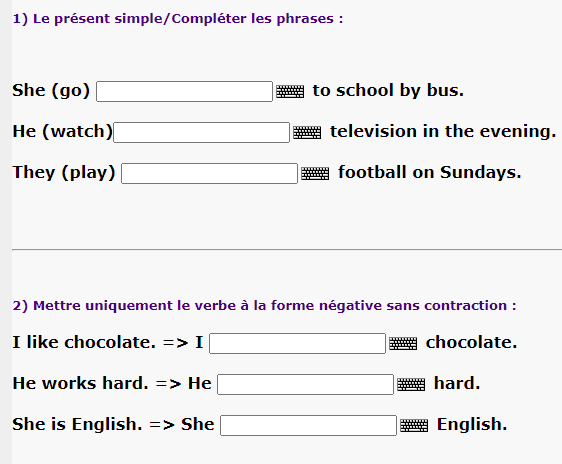562x464 pixels.
Task: Click the sentence 'I like chocolate.'
Action: point(84,342)
